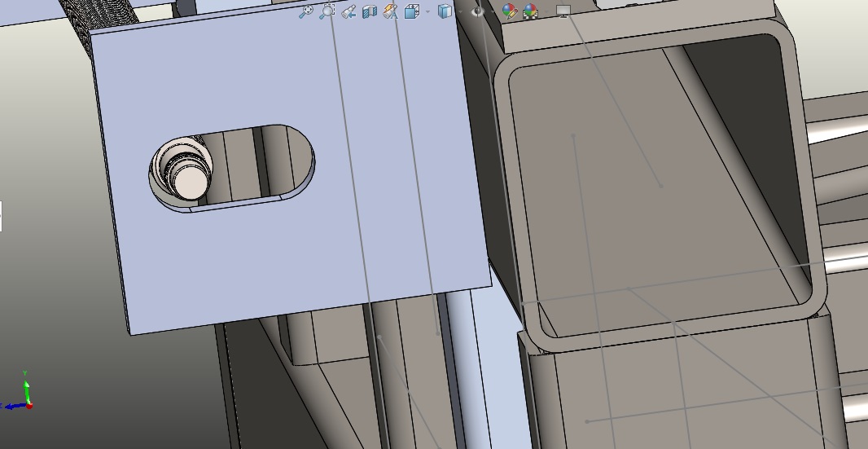This screenshot has width=868, height=449.
Task: Open the Display Style dropdown arrow
Action: pyautogui.click(x=460, y=12)
